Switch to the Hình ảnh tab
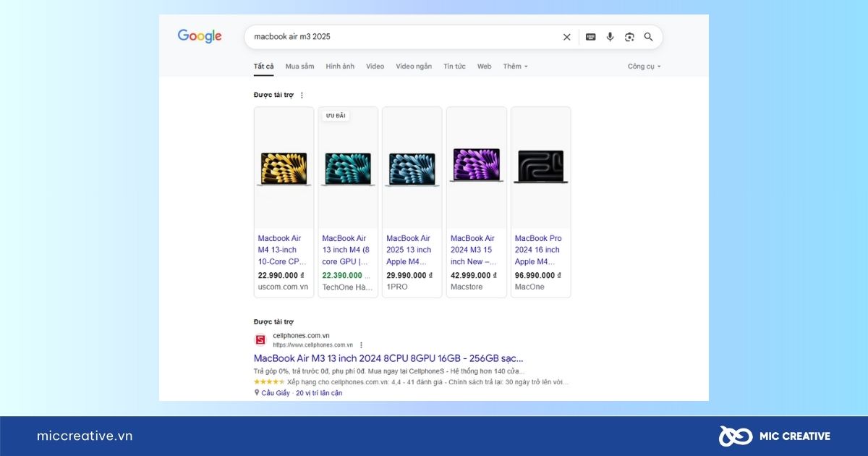 point(340,67)
